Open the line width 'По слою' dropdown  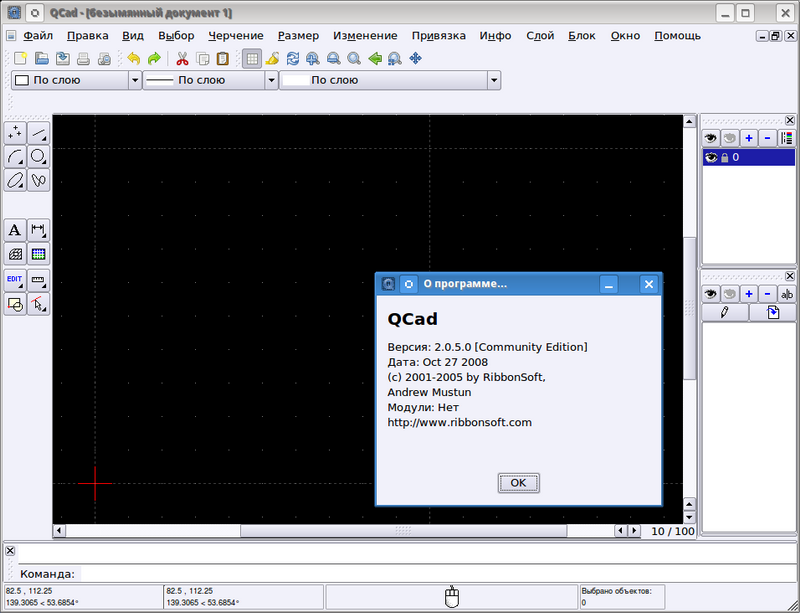click(210, 80)
